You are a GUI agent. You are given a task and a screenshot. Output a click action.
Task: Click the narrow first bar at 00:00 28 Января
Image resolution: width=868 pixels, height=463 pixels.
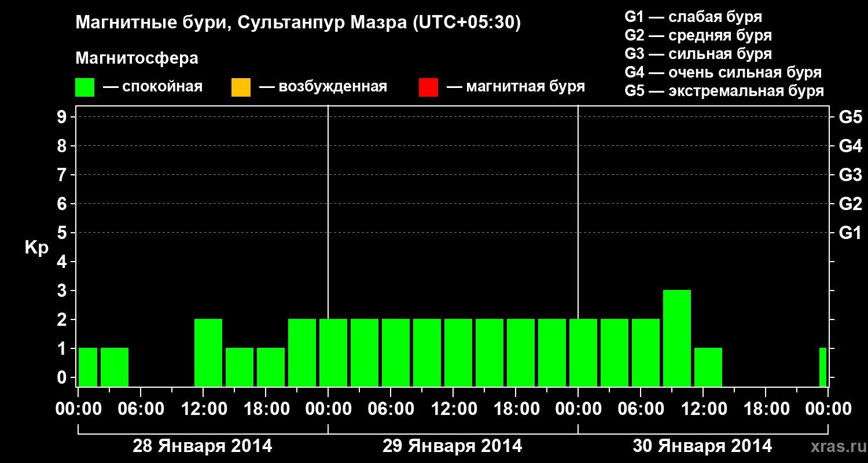click(88, 367)
